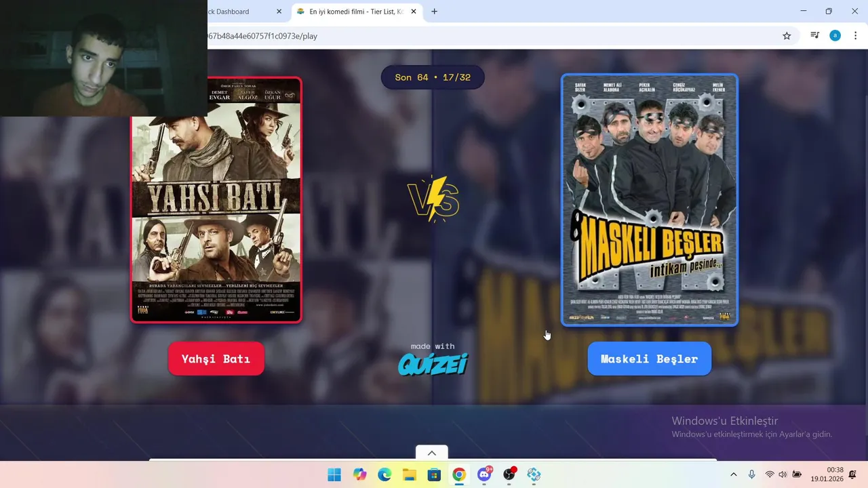Open Discord from the taskbar

[484, 474]
